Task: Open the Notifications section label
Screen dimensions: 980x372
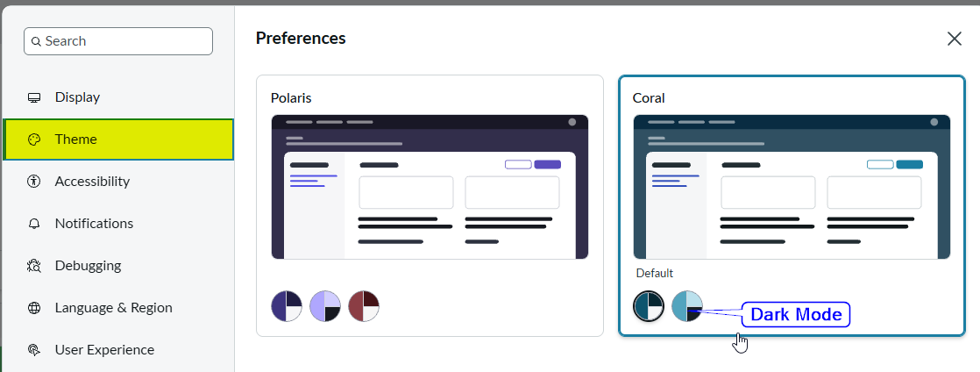Action: [x=94, y=224]
